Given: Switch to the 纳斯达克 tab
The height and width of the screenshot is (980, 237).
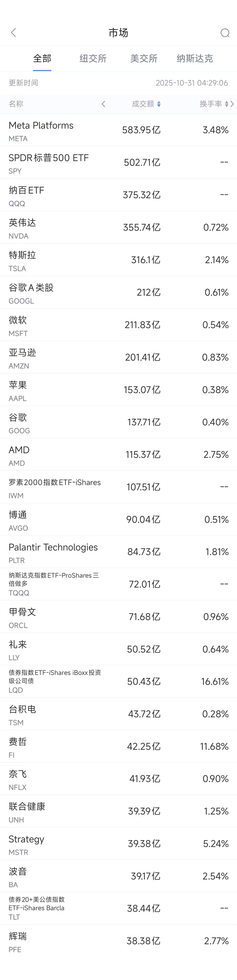Looking at the screenshot, I should click(x=194, y=58).
